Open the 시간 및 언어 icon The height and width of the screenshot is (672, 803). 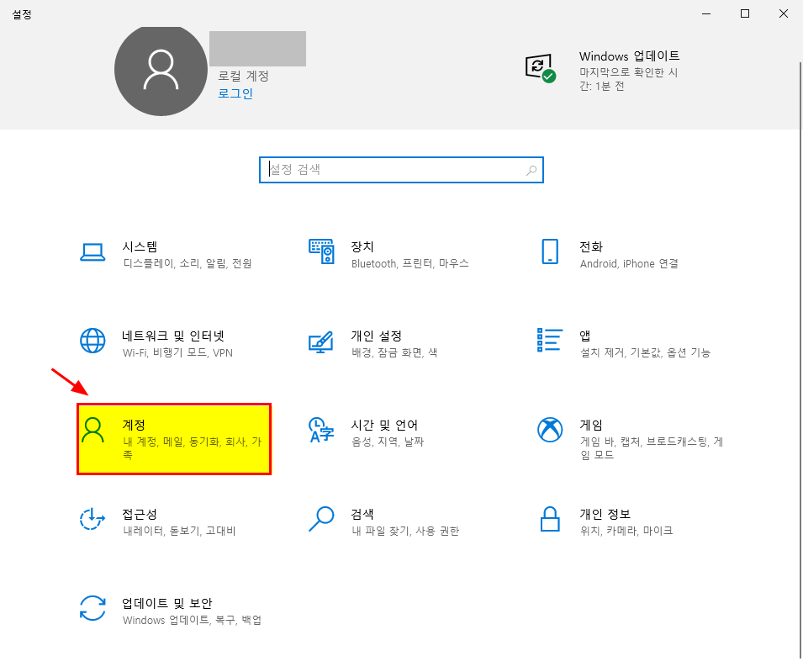(321, 430)
